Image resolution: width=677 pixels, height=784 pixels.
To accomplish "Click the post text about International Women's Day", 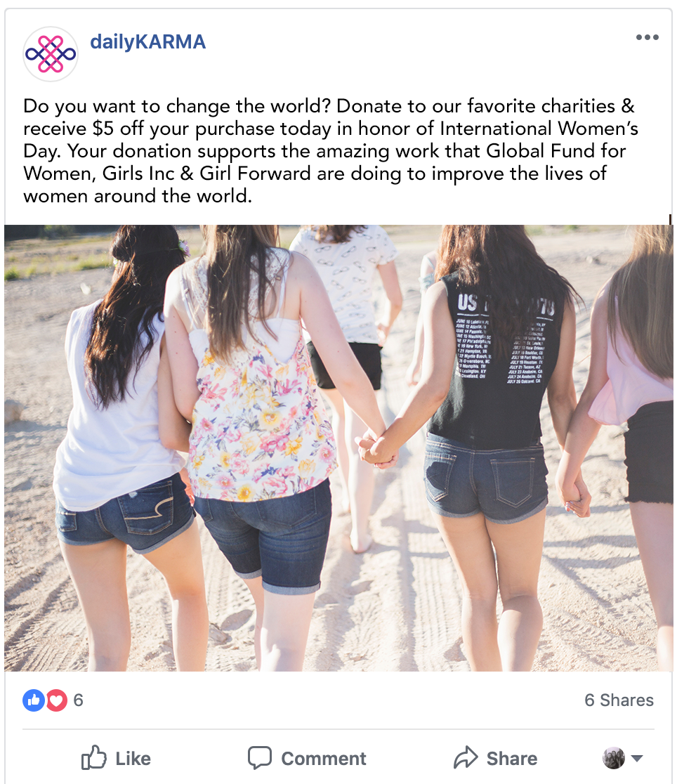I will [x=331, y=150].
